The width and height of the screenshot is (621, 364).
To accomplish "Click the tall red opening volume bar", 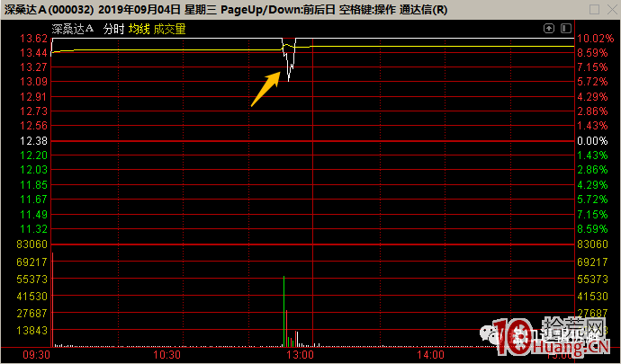I will tap(52, 299).
